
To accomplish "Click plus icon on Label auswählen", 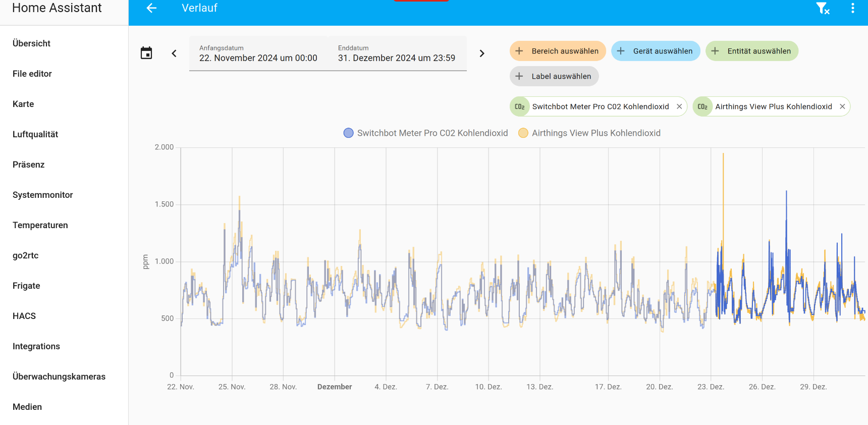I will coord(519,76).
